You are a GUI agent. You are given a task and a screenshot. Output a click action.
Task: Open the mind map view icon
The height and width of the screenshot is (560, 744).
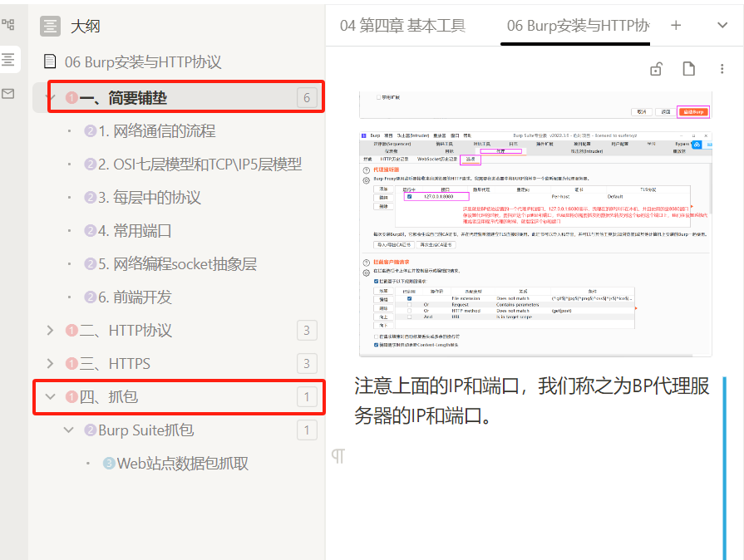(8, 24)
